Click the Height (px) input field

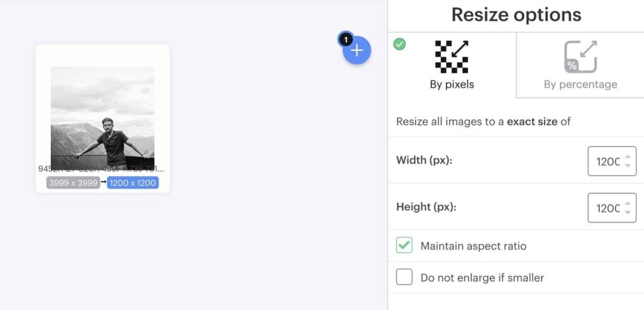[612, 208]
